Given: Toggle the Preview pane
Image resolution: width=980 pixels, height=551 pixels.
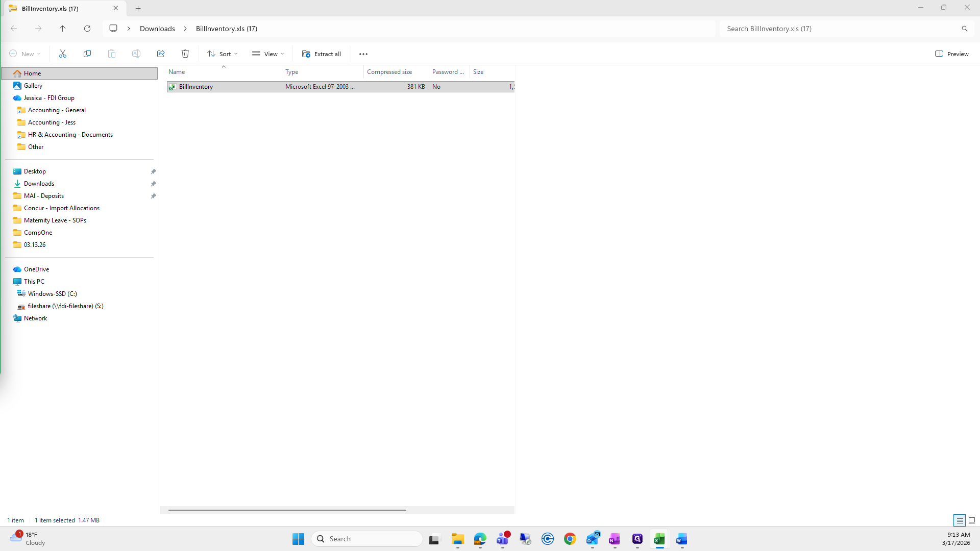Looking at the screenshot, I should 952,54.
